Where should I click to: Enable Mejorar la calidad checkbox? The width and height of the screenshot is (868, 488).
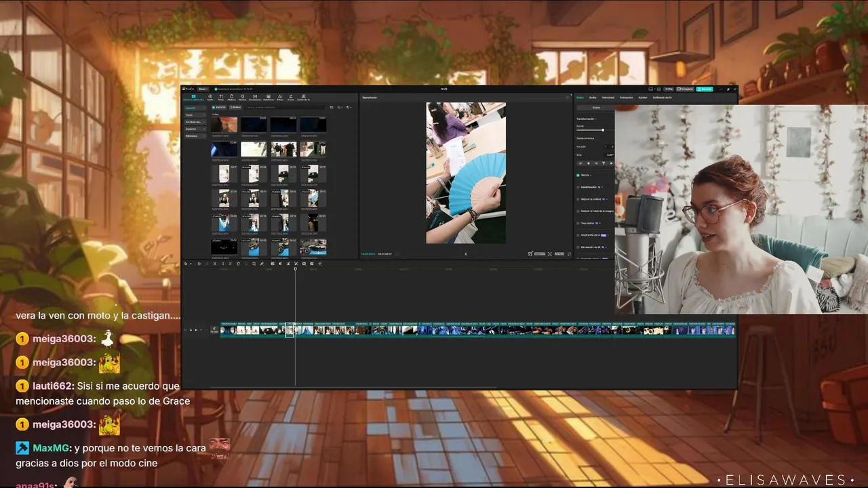pyautogui.click(x=578, y=199)
